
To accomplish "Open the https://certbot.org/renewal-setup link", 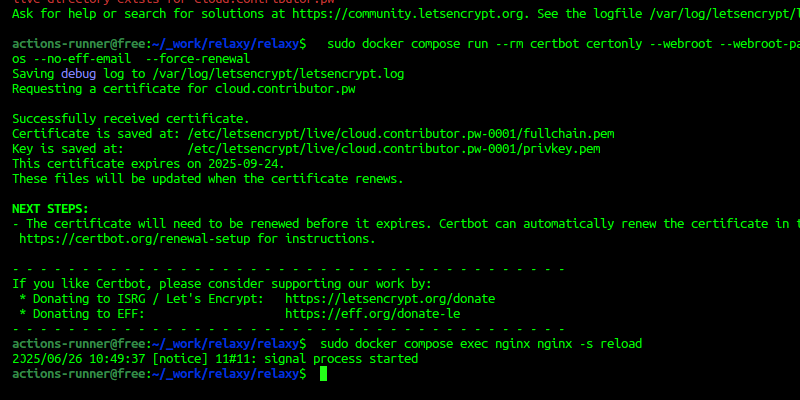I will [135, 239].
